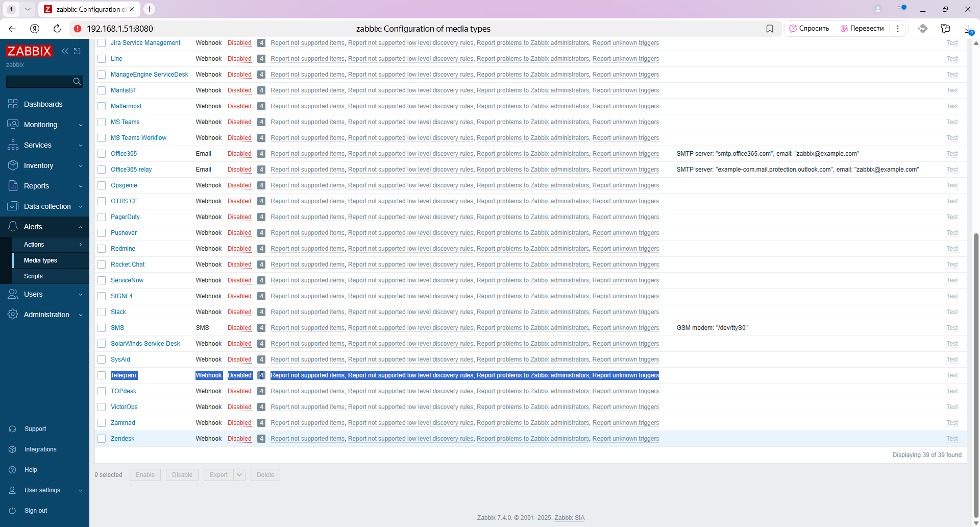The image size is (980, 527).
Task: Click Test for the Zendesk row
Action: coord(952,439)
